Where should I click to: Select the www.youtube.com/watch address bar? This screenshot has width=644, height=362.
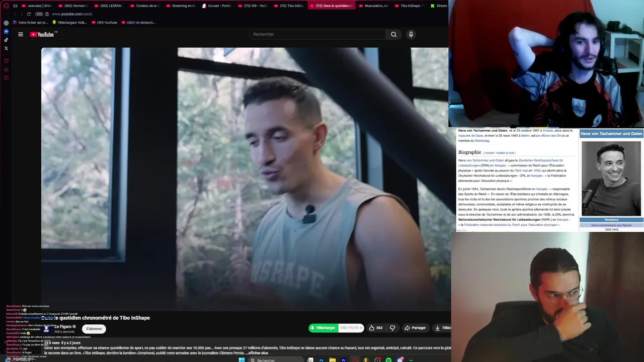pos(72,14)
